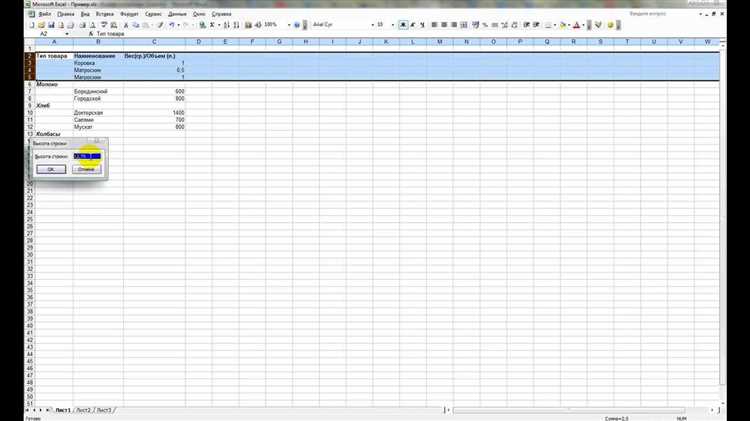This screenshot has height=421, width=750.
Task: Open the Вставка menu
Action: pos(105,14)
